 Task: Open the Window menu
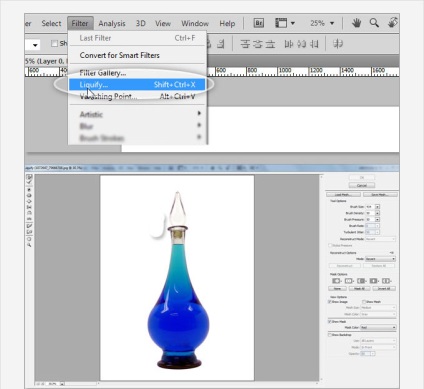pos(195,23)
